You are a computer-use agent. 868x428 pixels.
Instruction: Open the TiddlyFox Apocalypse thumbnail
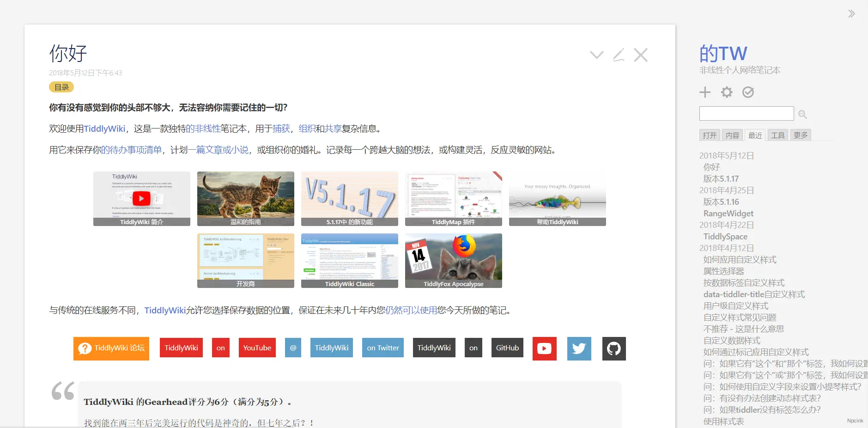453,260
